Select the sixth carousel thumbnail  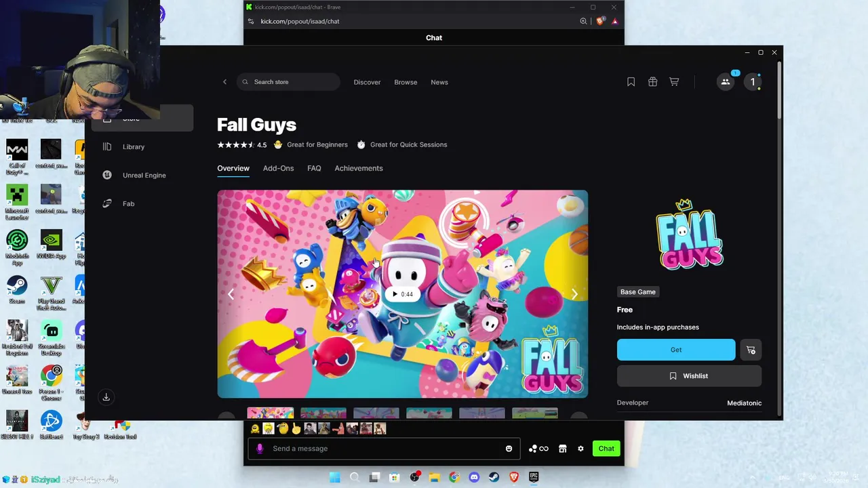pos(535,413)
